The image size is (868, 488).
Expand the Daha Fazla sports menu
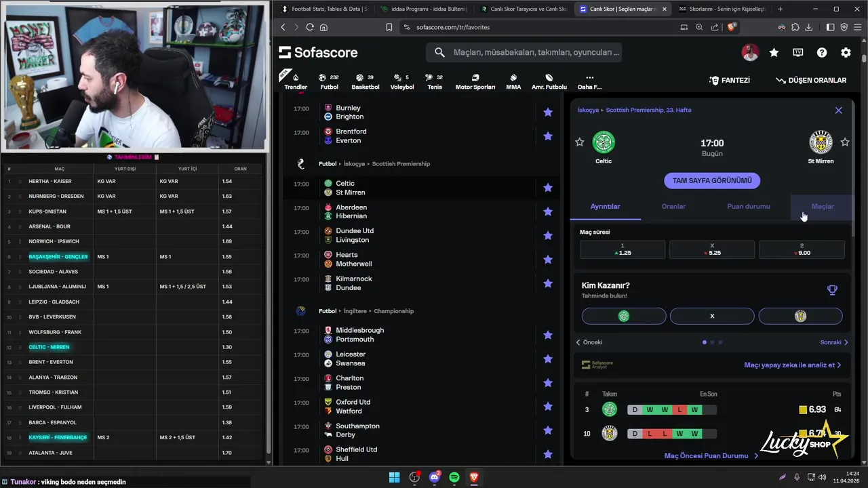(x=589, y=82)
